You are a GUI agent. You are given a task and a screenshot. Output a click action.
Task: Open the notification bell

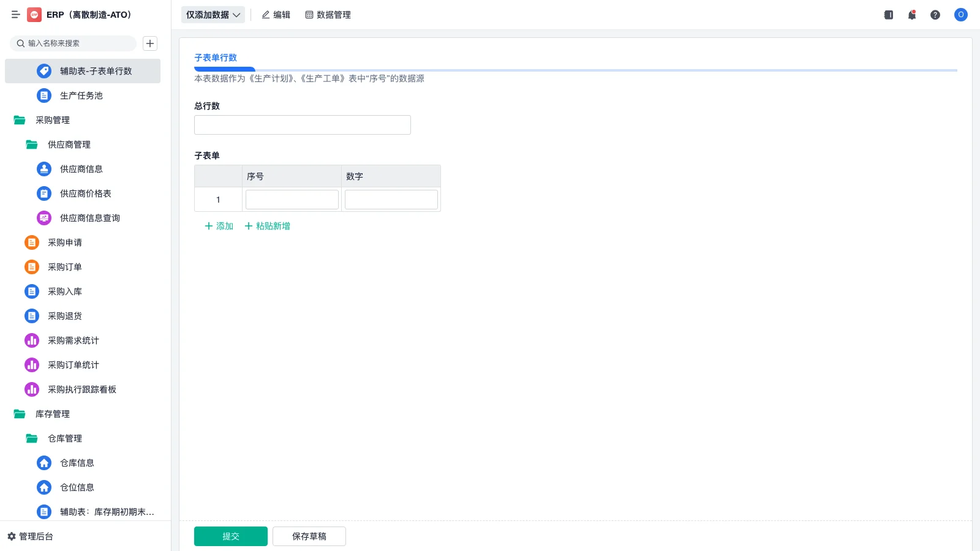pyautogui.click(x=911, y=15)
